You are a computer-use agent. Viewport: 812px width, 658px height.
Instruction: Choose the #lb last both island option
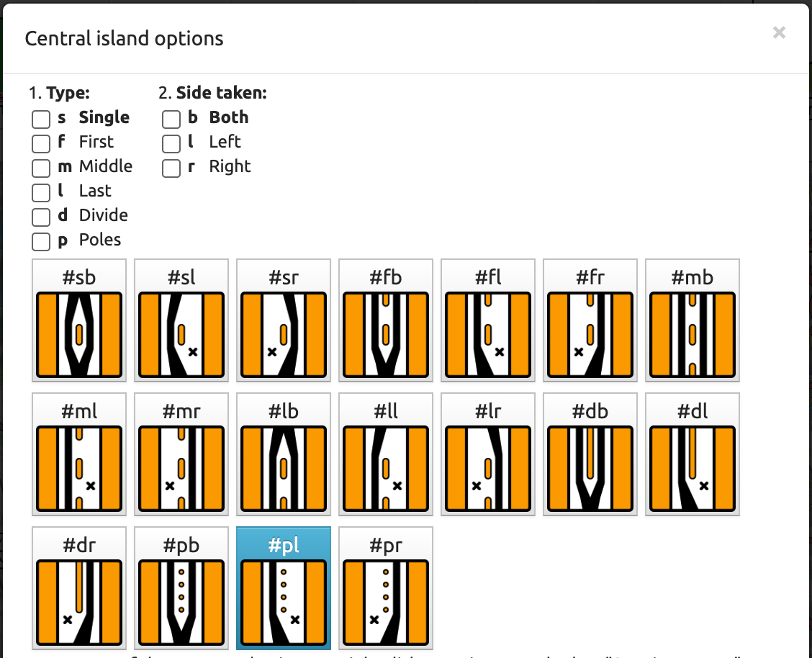(284, 454)
